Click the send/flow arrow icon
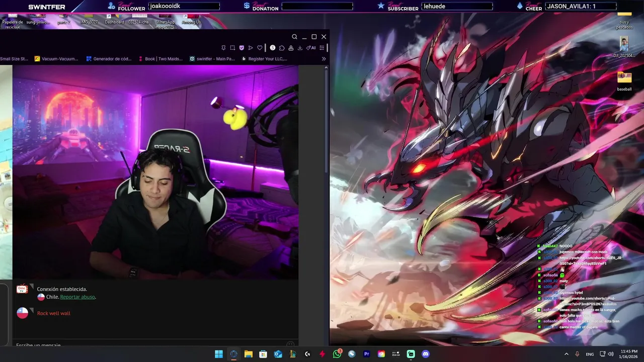Screen dimensions: 644x362 251,48
